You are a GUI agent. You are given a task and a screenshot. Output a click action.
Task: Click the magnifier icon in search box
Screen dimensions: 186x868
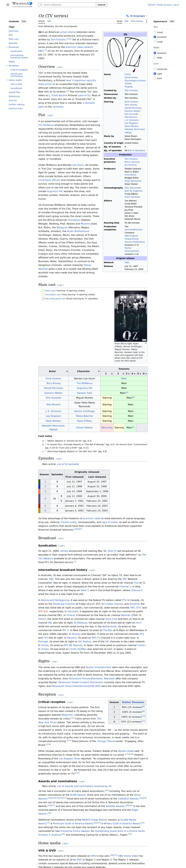pyautogui.click(x=41, y=5)
